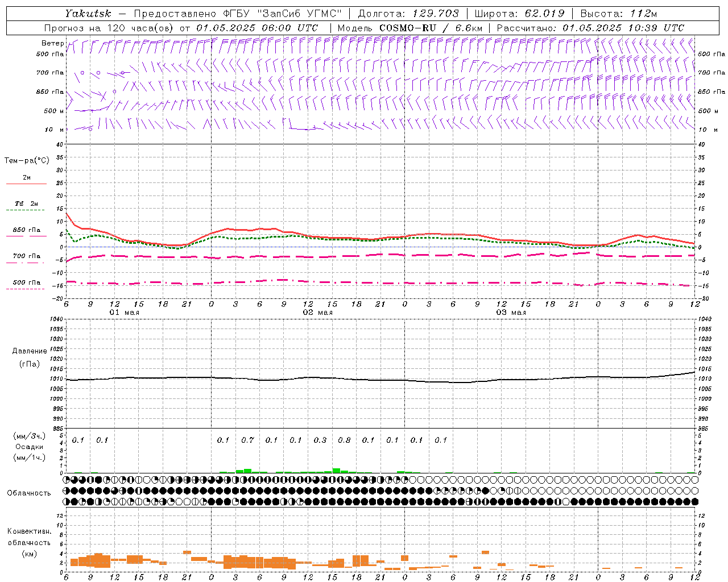Viewport: 728px width, 582px height.
Task: Click the Td 2м dew point legend label
Action: [27, 203]
